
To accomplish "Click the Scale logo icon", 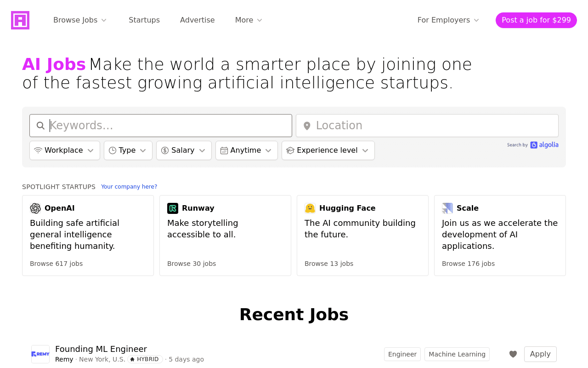I will coord(447,208).
